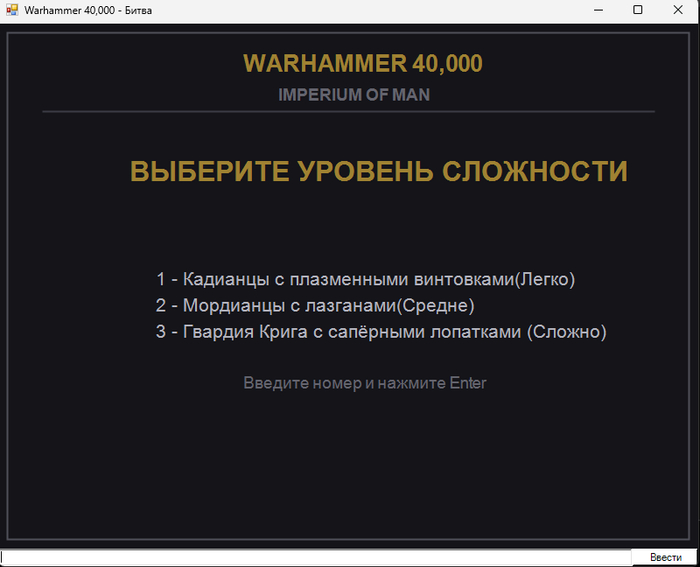Click the Введите номер и нажмите Enter hint
Viewport: 700px width, 567px height.
pos(365,383)
